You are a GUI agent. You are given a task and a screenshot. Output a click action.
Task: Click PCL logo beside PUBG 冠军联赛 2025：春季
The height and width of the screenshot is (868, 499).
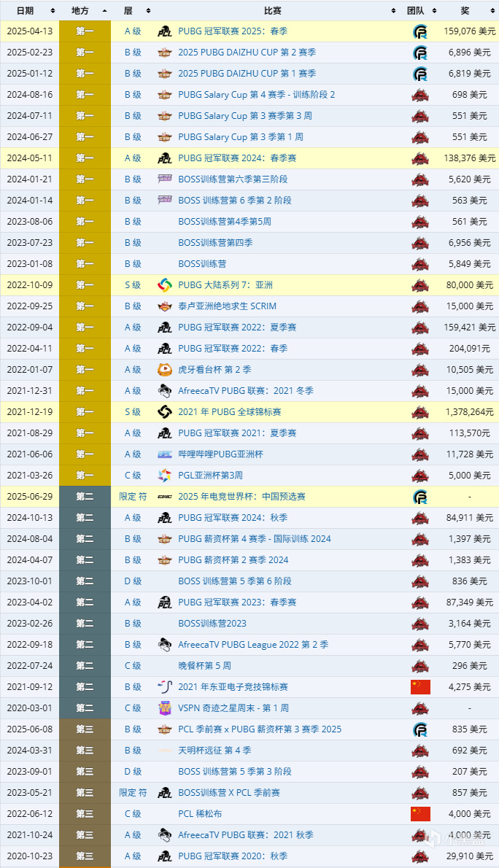point(164,31)
